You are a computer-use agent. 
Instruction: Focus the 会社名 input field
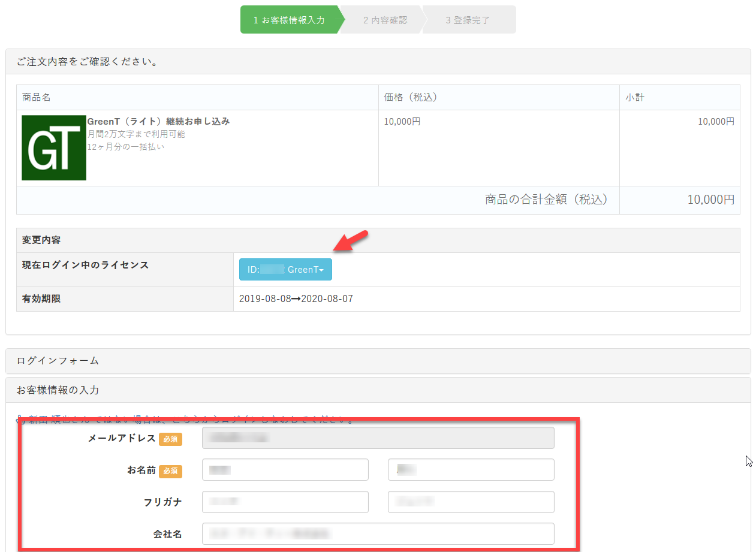point(378,533)
